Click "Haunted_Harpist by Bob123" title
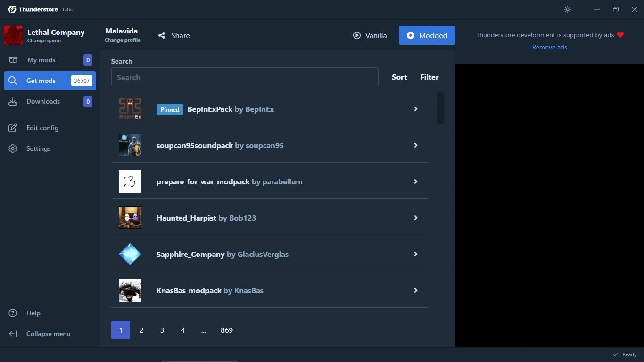Screen dimensions: 644x362 click(206, 218)
